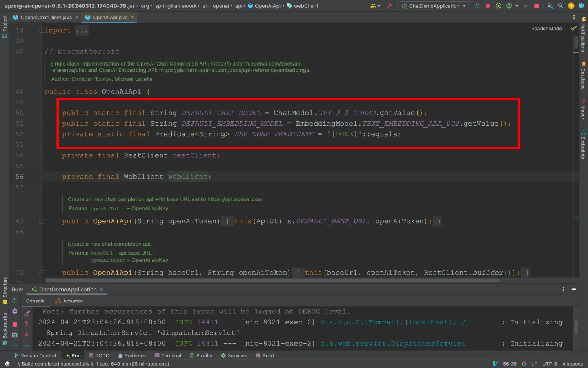Jump down the stack trace with down arrow
Screen dimensions: 588x368
pos(27,334)
